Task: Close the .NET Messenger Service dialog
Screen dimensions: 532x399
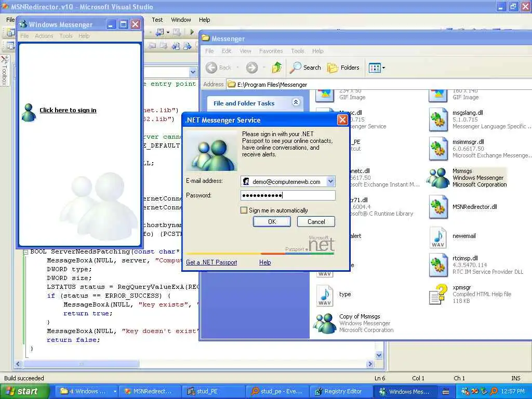Action: tap(342, 120)
